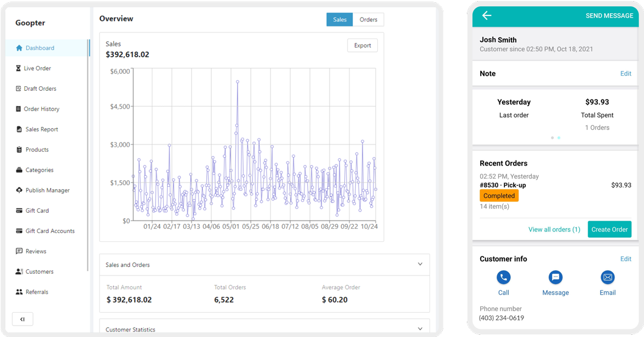Viewport: 644px width, 337px height.
Task: Click the Completed status badge
Action: click(499, 196)
